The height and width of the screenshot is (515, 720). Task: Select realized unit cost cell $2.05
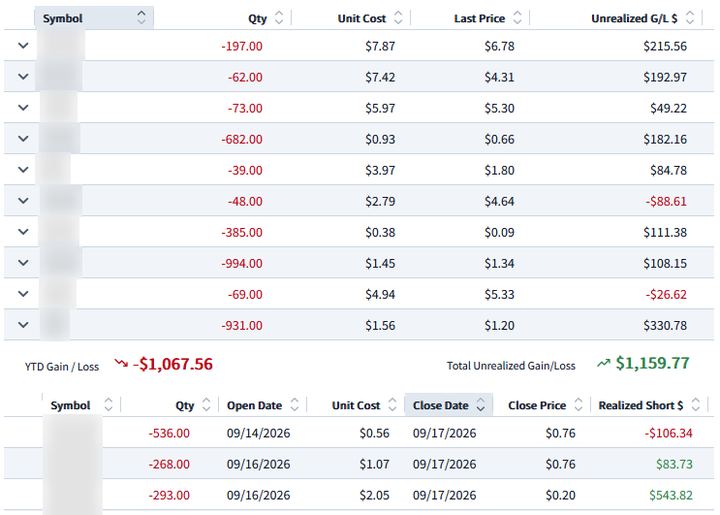click(374, 495)
